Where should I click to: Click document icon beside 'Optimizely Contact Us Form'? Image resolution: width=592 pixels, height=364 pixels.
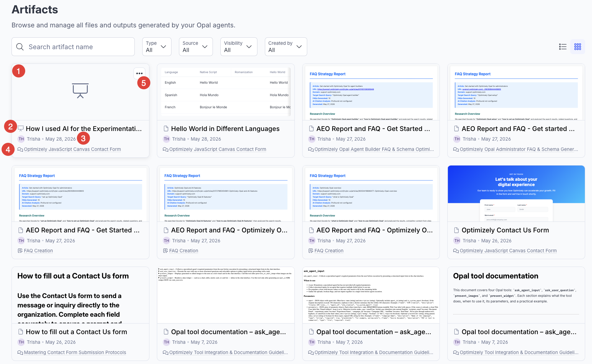(x=456, y=230)
